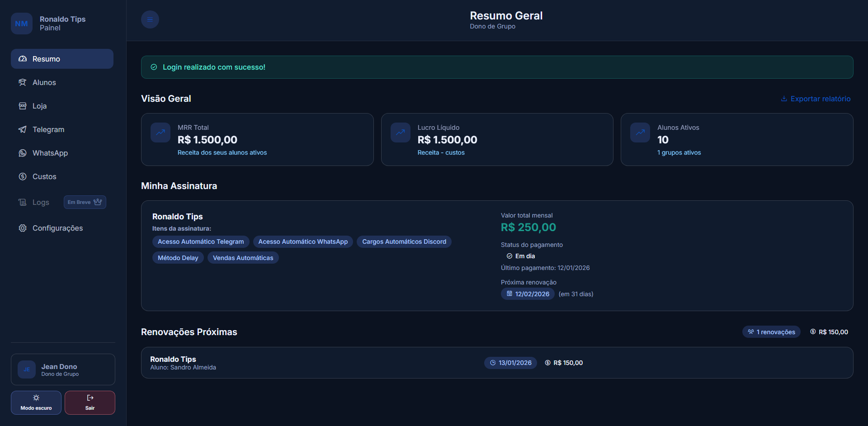
Task: Click the download icon beside Exportar relatório
Action: (x=783, y=99)
